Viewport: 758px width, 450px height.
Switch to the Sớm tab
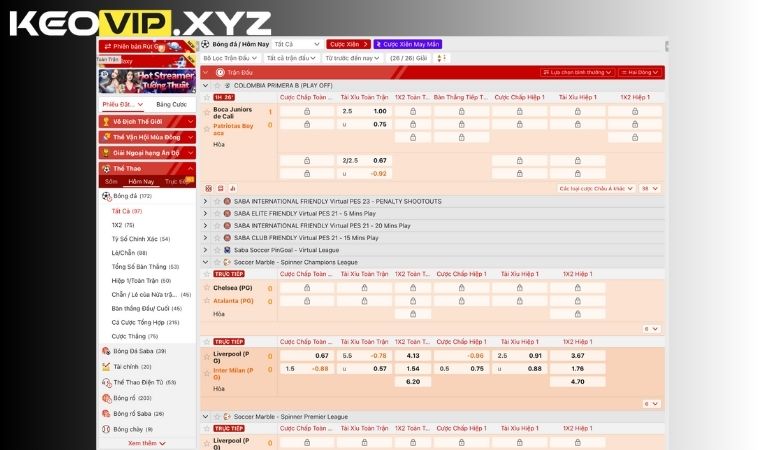[x=111, y=182]
